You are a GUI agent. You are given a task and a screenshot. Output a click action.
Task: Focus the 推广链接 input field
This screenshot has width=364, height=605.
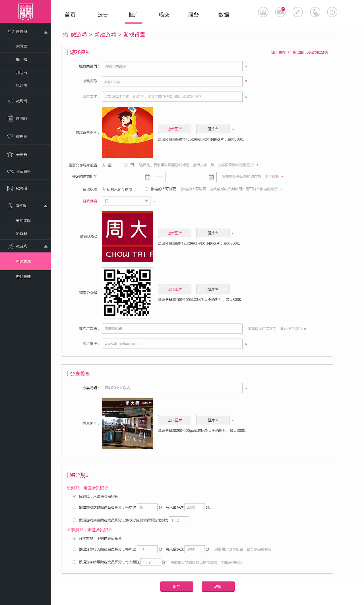point(172,343)
